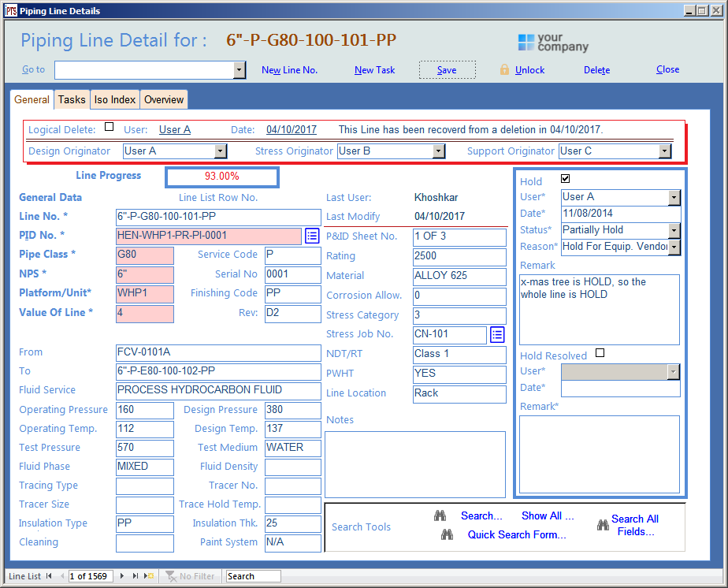This screenshot has height=588, width=728.
Task: Click the Close link
Action: point(667,69)
